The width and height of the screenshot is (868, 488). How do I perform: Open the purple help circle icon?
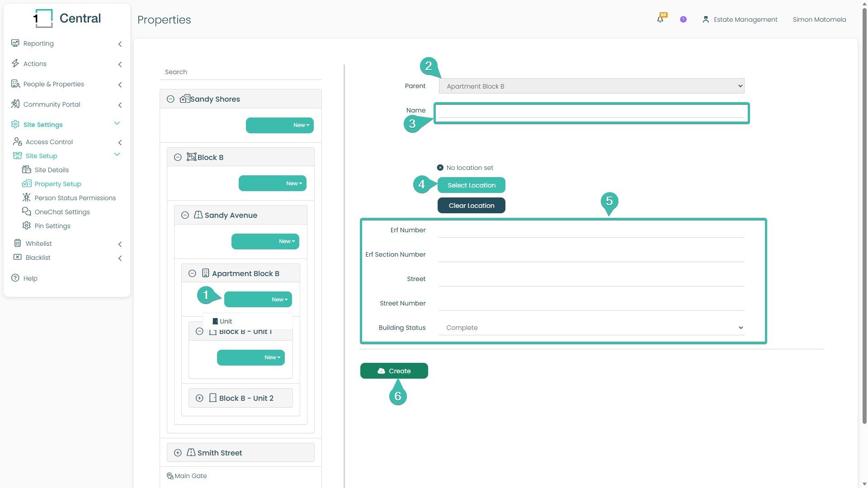[x=683, y=19]
